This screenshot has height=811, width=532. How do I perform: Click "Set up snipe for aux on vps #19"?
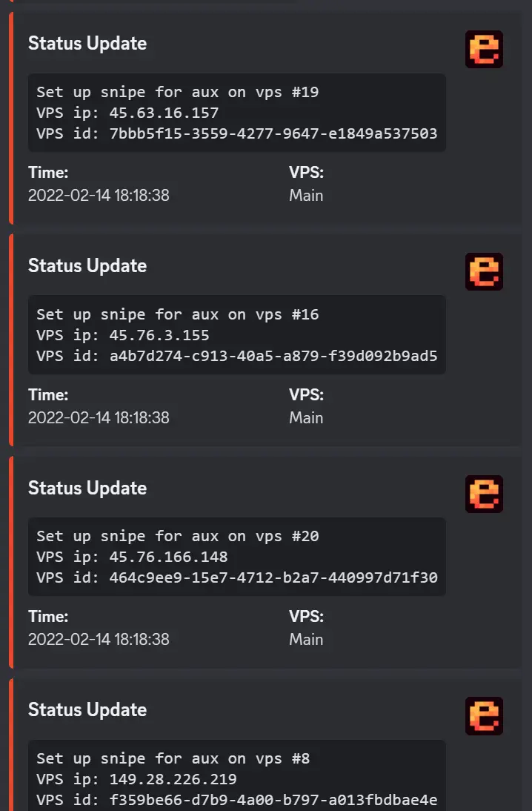click(177, 92)
